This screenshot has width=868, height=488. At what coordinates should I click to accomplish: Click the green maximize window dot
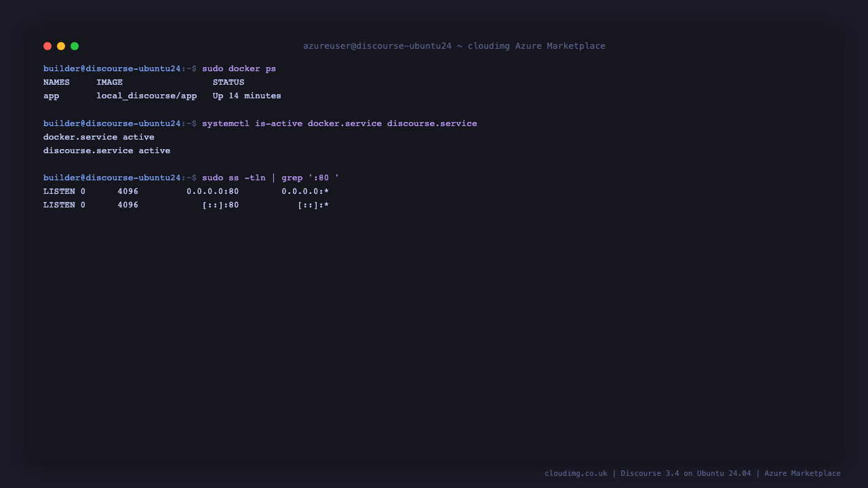[x=75, y=46]
